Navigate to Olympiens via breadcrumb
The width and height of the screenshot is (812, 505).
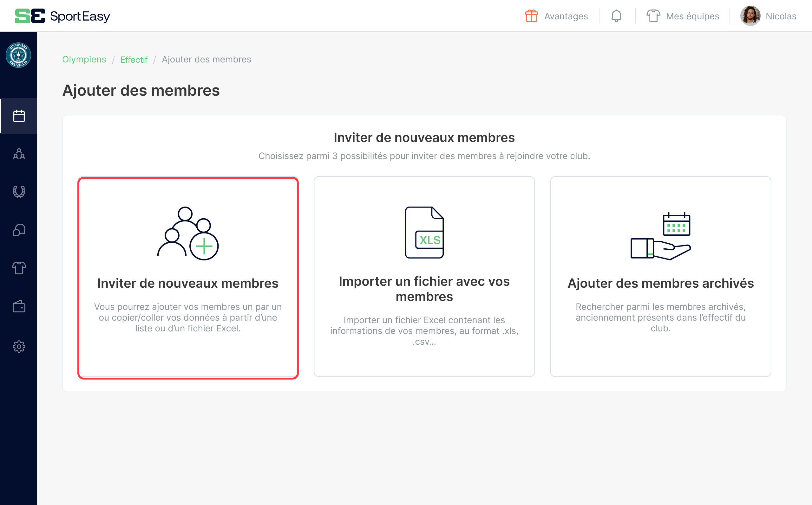pos(84,60)
